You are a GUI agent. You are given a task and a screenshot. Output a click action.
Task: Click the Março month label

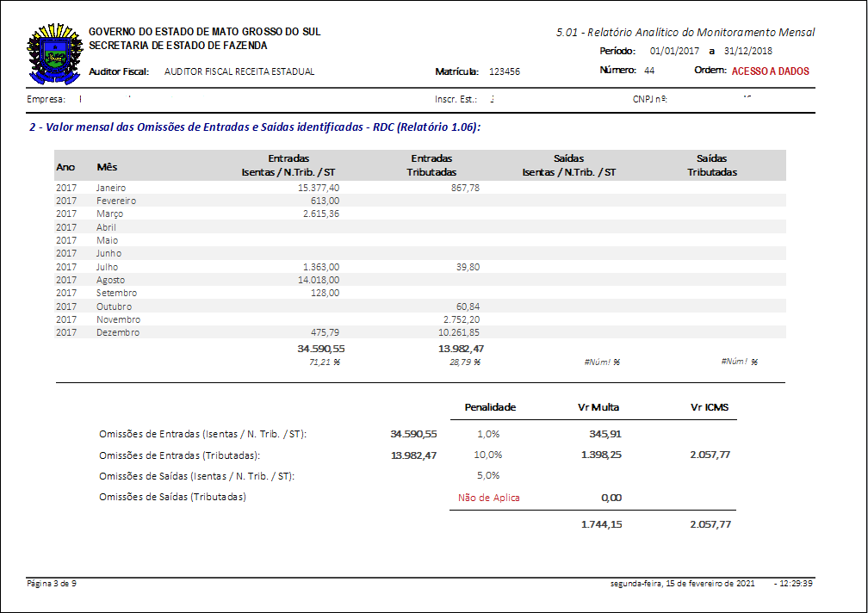[109, 214]
